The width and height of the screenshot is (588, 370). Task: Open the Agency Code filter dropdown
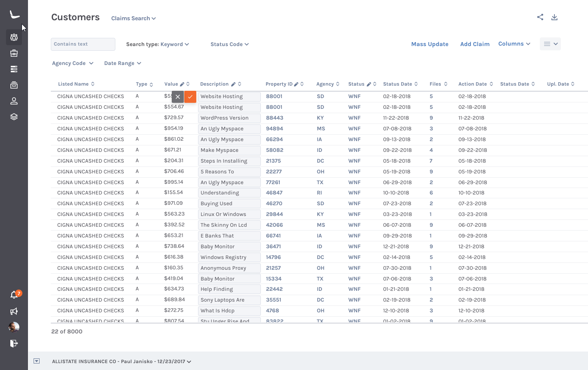(x=73, y=63)
